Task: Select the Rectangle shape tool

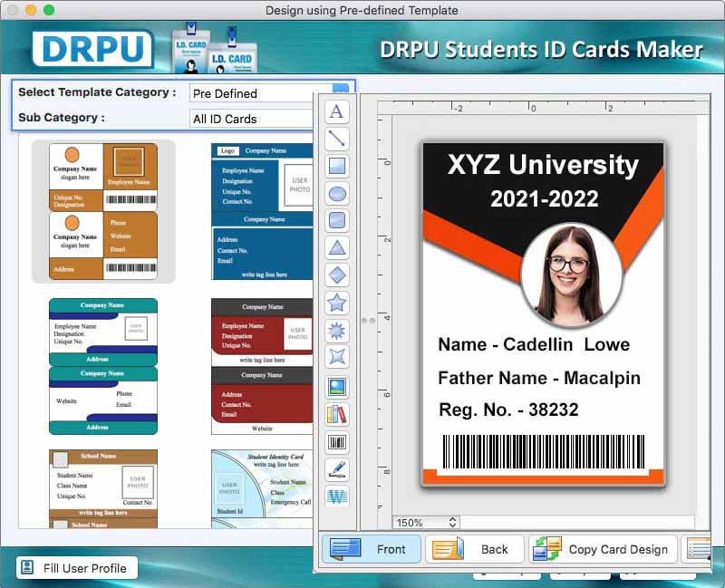Action: click(x=336, y=166)
